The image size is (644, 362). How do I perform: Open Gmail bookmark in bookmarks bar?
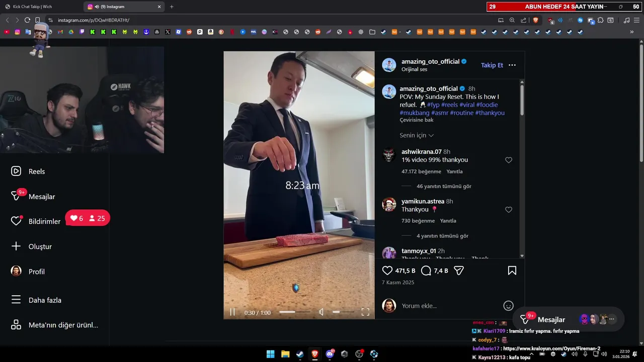[x=60, y=32]
